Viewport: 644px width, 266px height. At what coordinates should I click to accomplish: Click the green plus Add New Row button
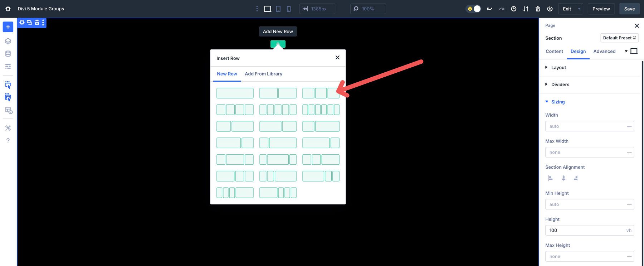(278, 44)
